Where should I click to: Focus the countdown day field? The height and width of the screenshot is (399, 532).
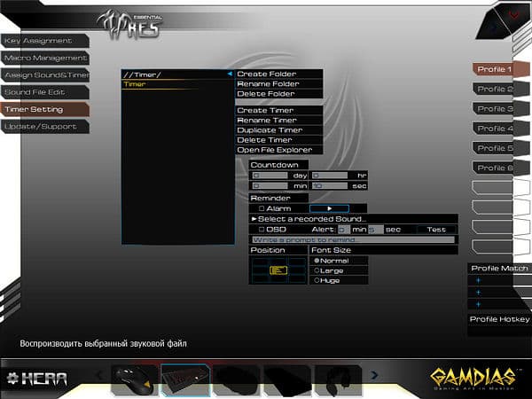coord(270,176)
